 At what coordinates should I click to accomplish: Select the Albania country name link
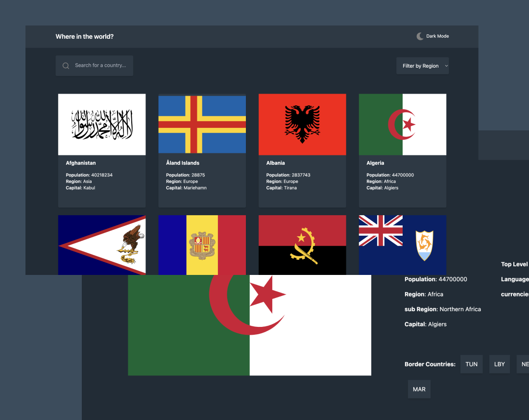pyautogui.click(x=275, y=163)
